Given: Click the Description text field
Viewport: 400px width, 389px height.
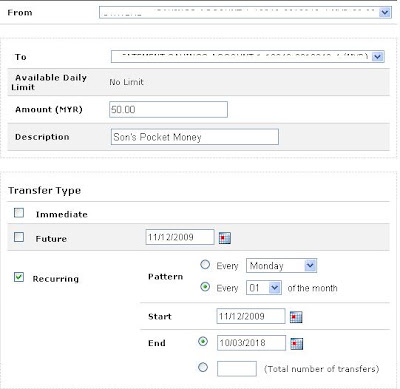Looking at the screenshot, I should point(195,137).
